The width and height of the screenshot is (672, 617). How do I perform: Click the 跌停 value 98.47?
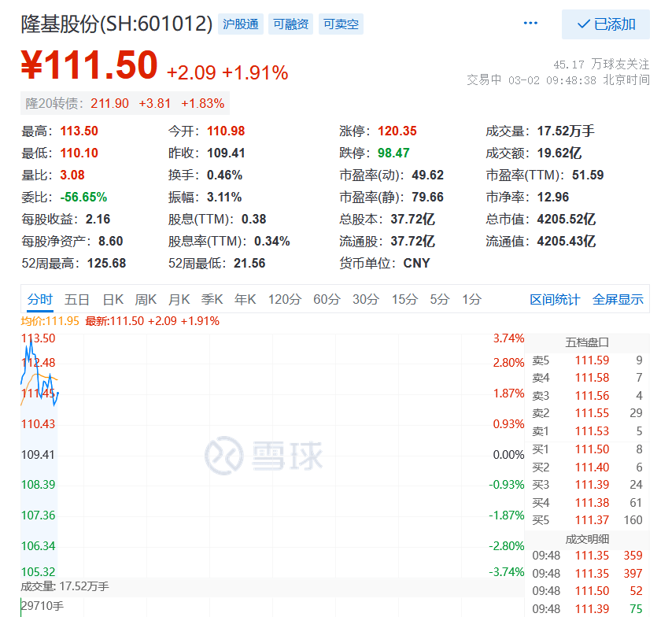click(393, 153)
